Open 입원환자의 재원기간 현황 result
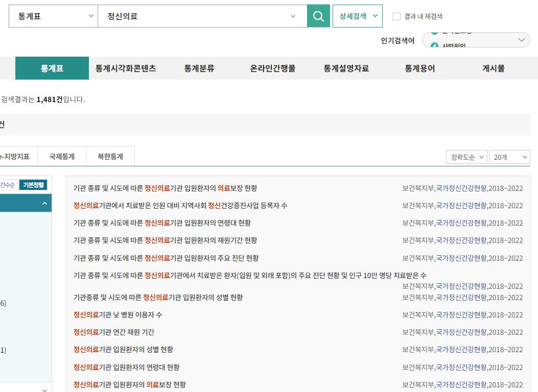 tap(165, 240)
